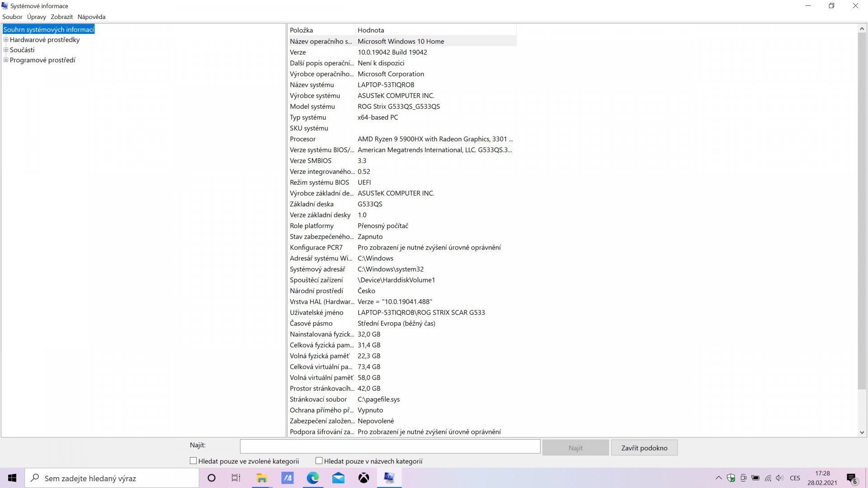Screen dimensions: 868x488
Task: Click the System Information title bar icon
Action: click(x=5, y=6)
